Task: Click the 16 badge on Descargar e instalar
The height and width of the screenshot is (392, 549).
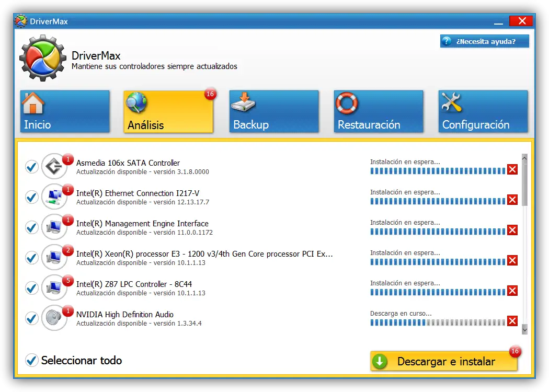Action: (514, 351)
